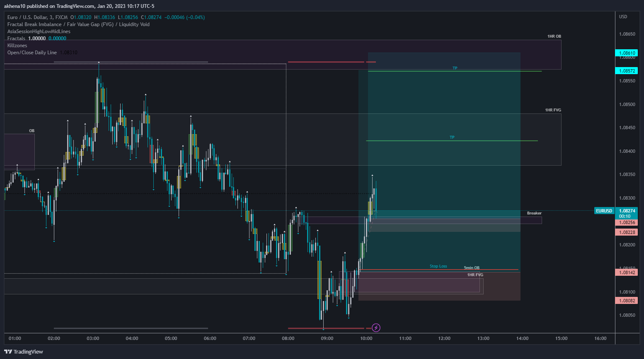
Task: Click the 1.08228 red price label
Action: pos(626,232)
